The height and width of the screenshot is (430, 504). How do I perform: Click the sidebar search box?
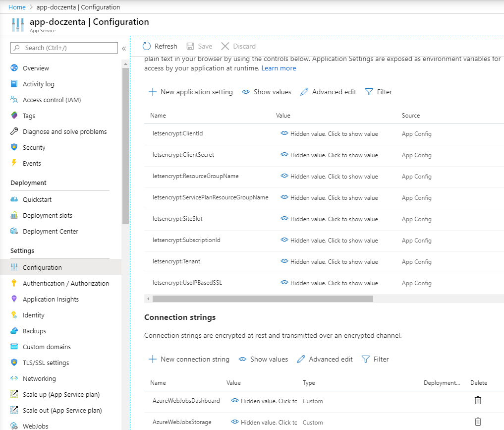(x=63, y=48)
